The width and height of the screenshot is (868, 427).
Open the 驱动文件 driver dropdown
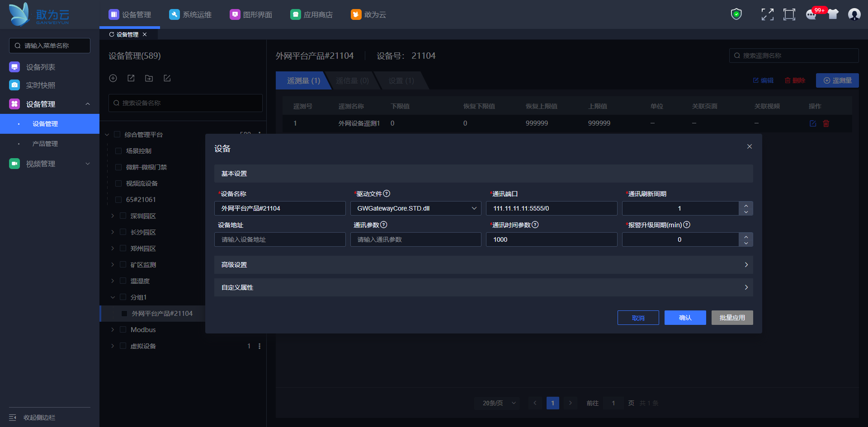tap(415, 208)
